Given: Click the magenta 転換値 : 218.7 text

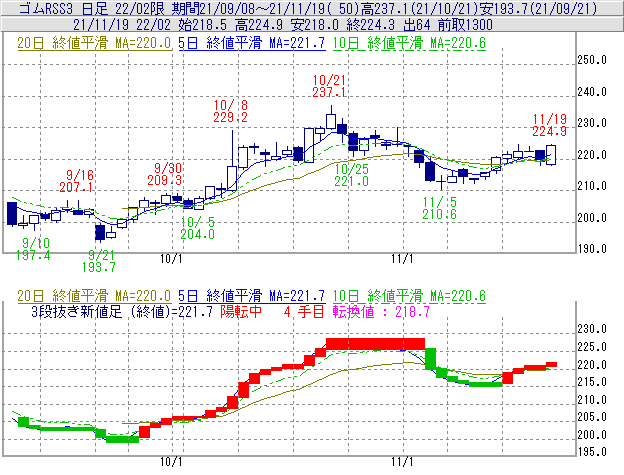Looking at the screenshot, I should click(381, 311).
